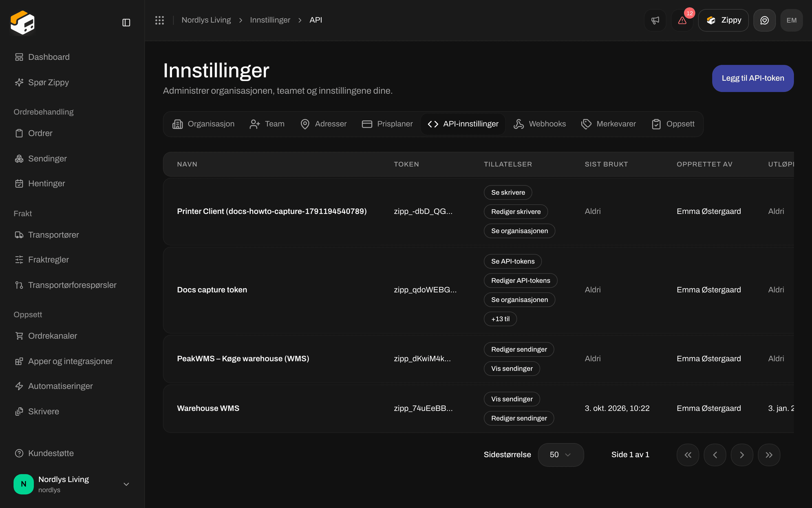Viewport: 812px width, 508px height.
Task: Go to previous page chevron button
Action: point(715,455)
